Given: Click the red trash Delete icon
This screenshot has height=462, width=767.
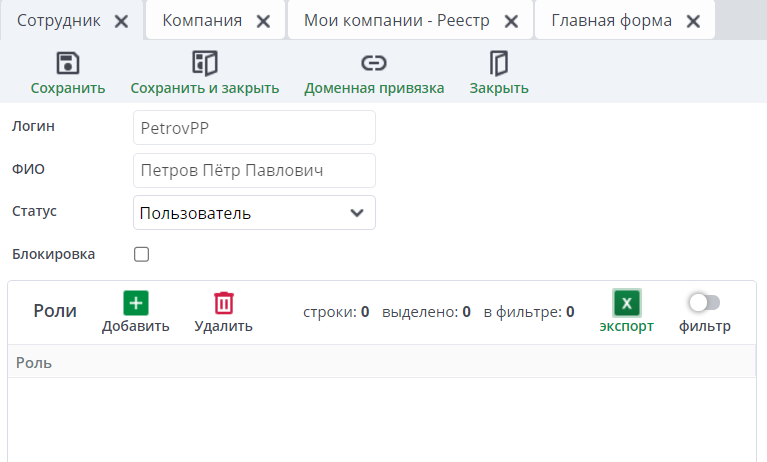Looking at the screenshot, I should [224, 303].
